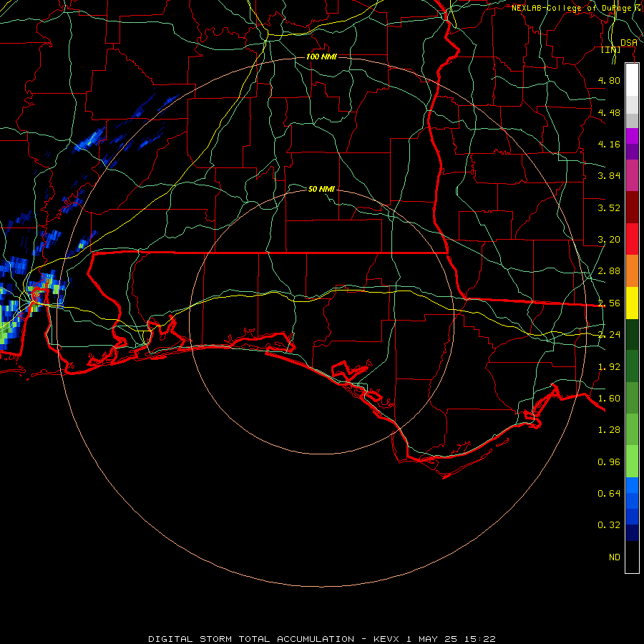The image size is (644, 644).
Task: Click the DIGITAL STORM TOTAL ACCUMULATION title
Action: tap(251, 639)
